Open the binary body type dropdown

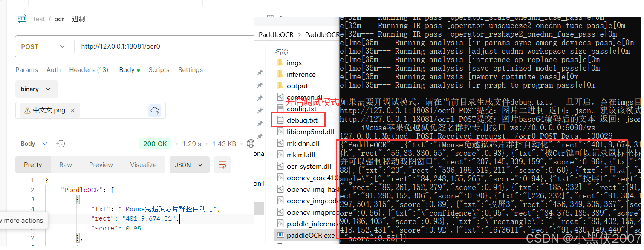click(x=36, y=89)
